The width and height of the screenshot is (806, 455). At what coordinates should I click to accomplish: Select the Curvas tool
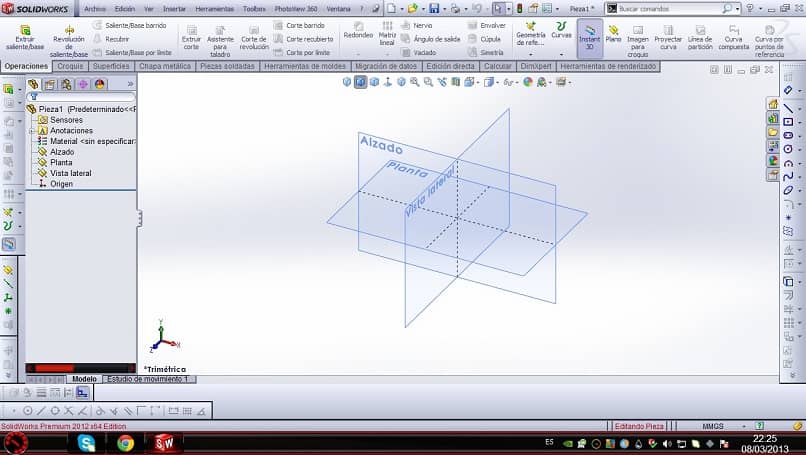[x=561, y=31]
